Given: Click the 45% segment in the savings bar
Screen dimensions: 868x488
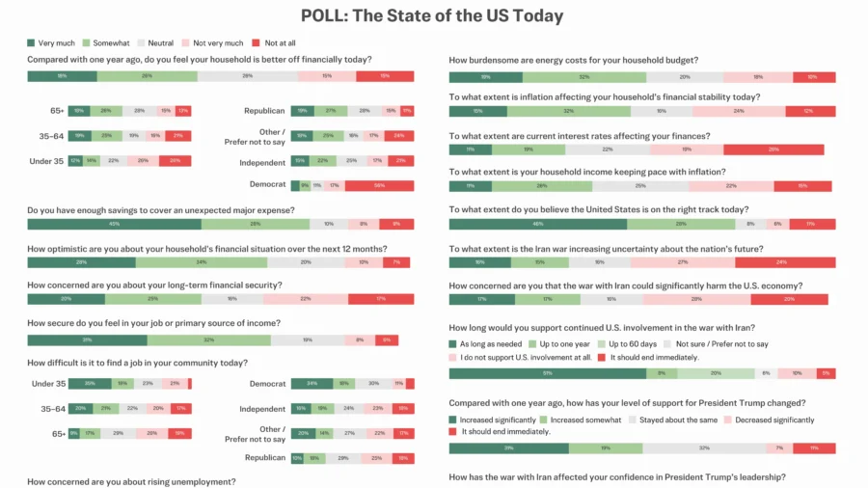Looking at the screenshot, I should click(114, 224).
